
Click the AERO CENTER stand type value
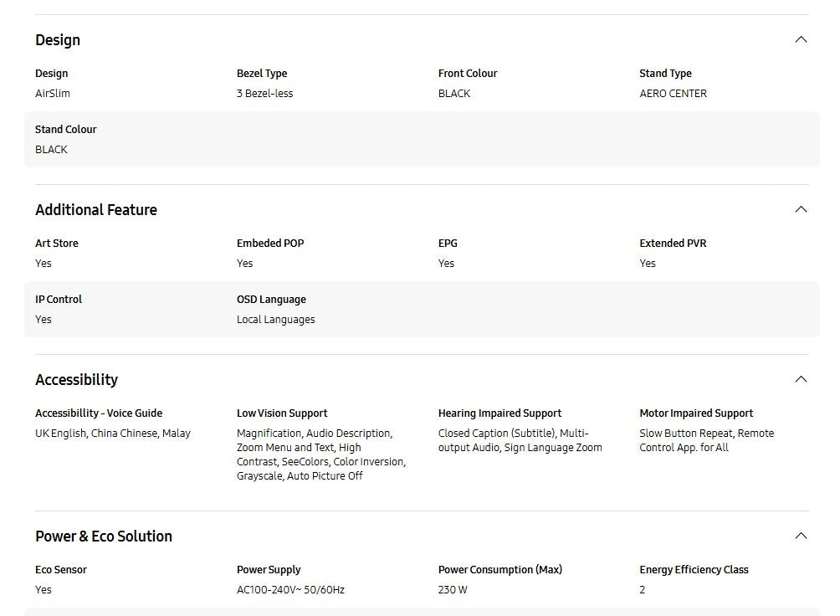coord(673,94)
